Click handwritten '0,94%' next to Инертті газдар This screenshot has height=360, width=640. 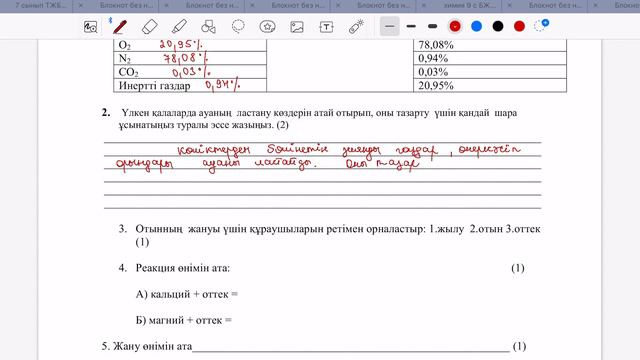(x=222, y=85)
